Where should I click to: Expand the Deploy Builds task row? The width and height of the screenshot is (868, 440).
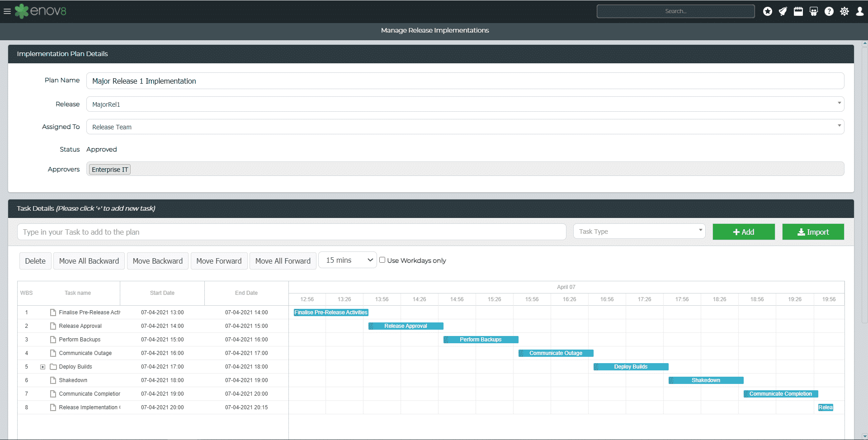(x=42, y=366)
